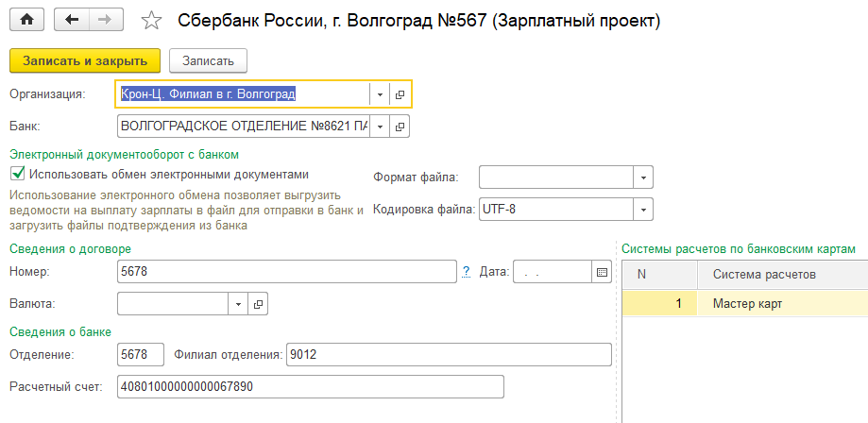Click the contract Номер field 5678
868x423 pixels.
point(287,272)
